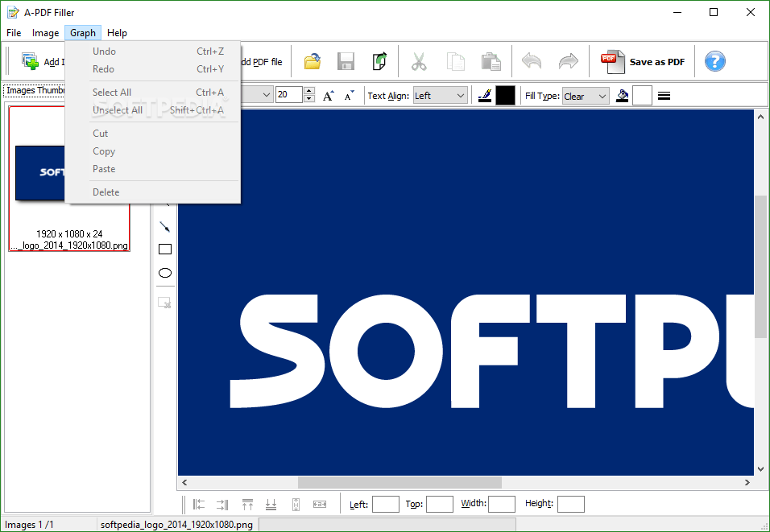Click the align left edges icon
This screenshot has height=532, width=770.
coord(199,504)
